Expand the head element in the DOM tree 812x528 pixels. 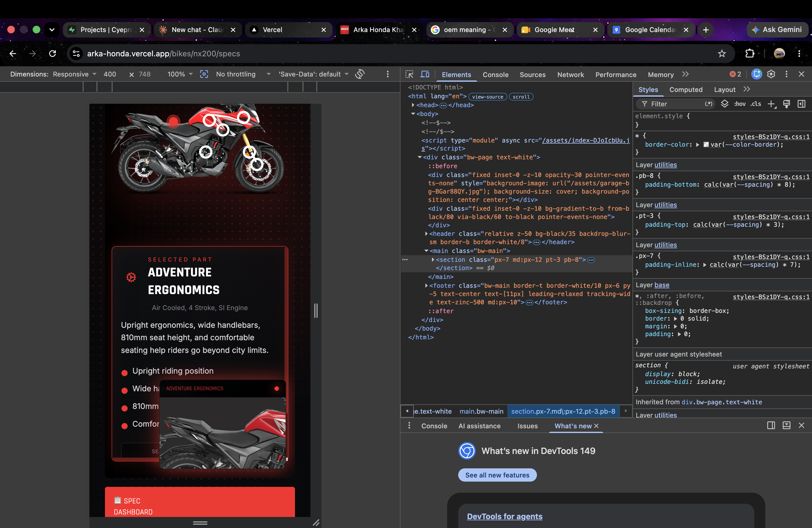[413, 105]
